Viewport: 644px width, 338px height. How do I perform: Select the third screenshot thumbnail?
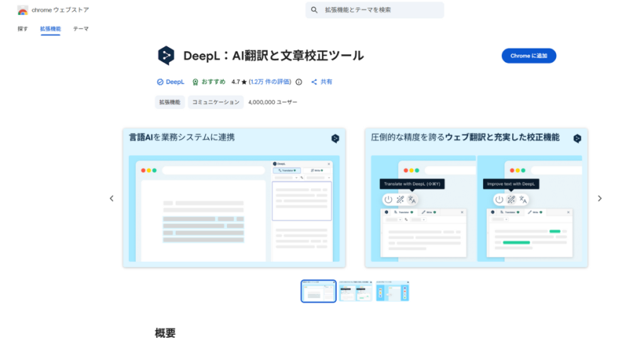pyautogui.click(x=392, y=291)
